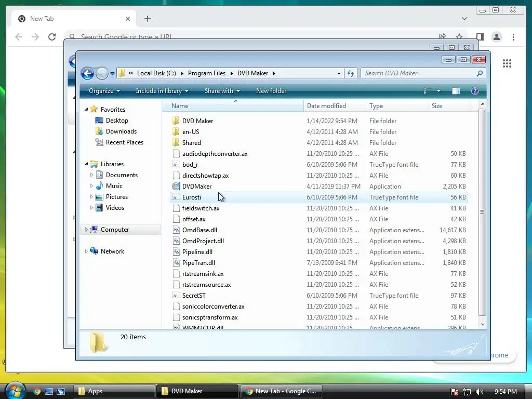Go back in the DVD Maker Explorer window
Image resolution: width=532 pixels, height=399 pixels.
[87, 73]
